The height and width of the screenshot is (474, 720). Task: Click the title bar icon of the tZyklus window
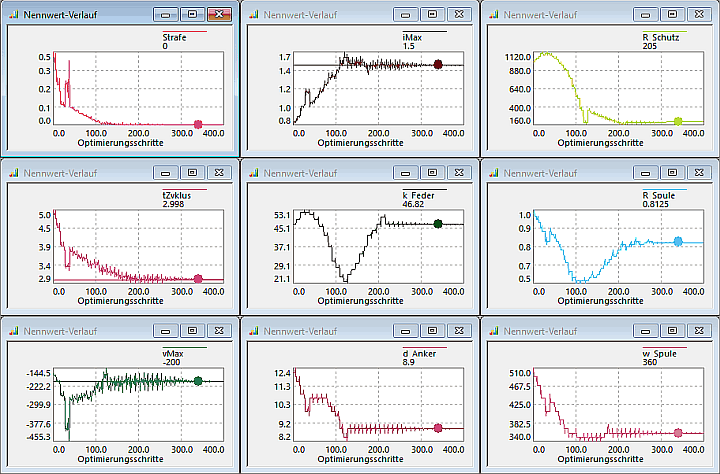(13, 172)
